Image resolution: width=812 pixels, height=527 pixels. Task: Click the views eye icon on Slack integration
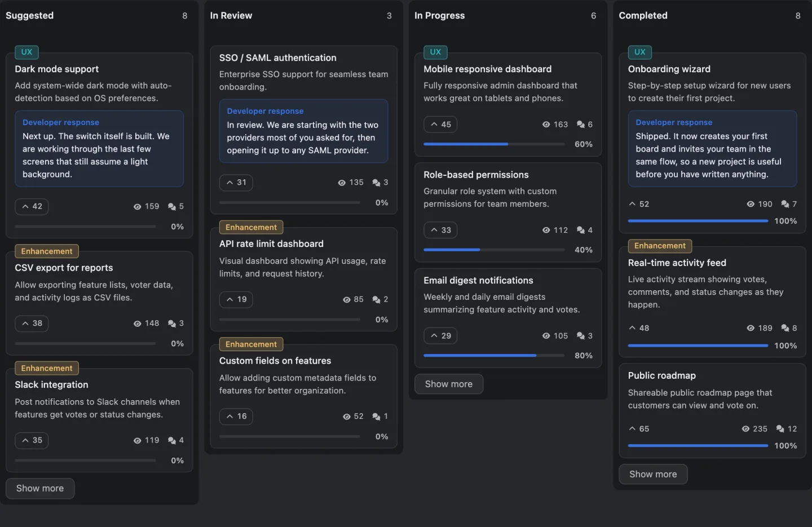click(137, 441)
